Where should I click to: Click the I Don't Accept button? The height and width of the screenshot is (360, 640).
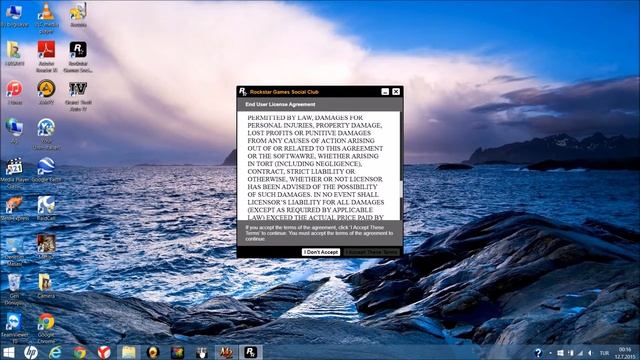point(321,252)
